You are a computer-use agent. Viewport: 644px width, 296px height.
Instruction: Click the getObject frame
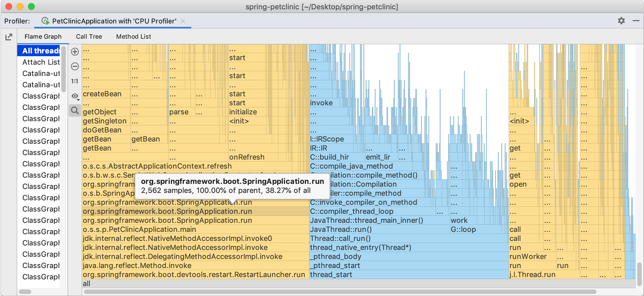106,112
